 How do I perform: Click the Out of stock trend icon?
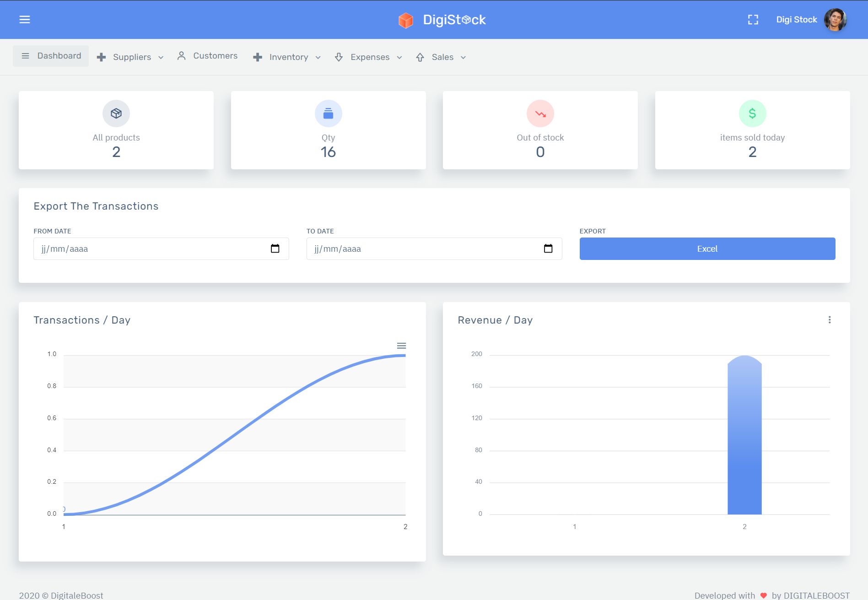(540, 114)
